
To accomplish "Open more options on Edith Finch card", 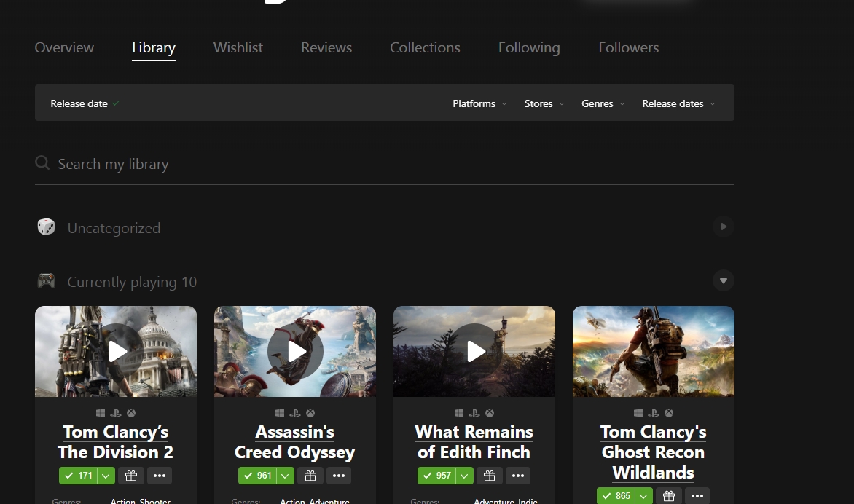I will [x=518, y=476].
